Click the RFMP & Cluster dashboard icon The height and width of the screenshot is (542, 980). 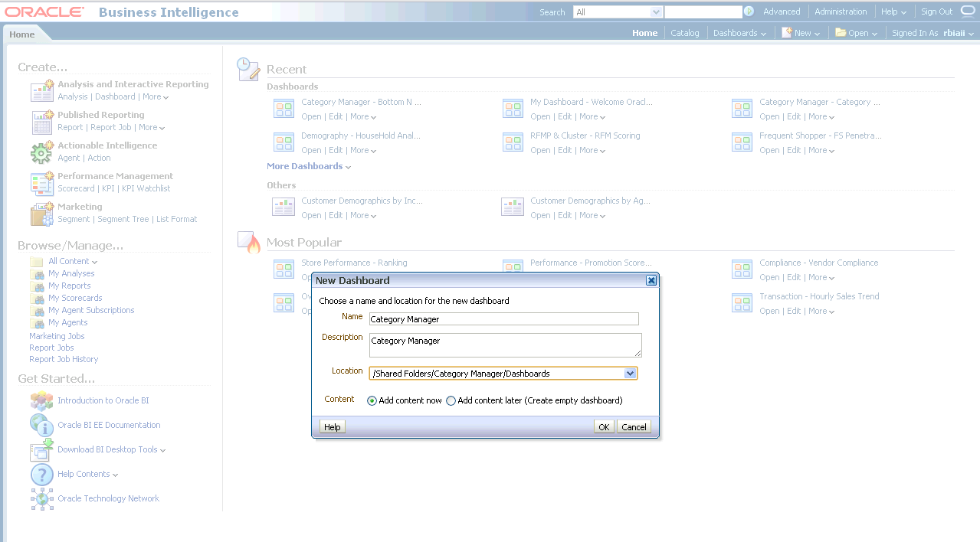[513, 142]
